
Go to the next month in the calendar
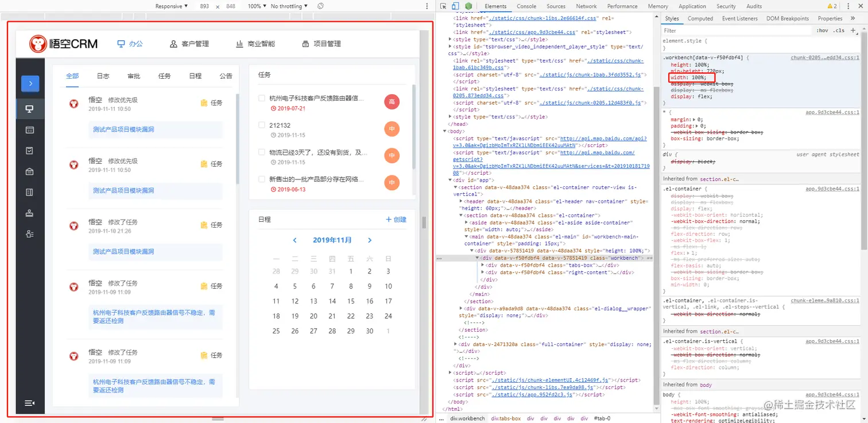tap(370, 240)
